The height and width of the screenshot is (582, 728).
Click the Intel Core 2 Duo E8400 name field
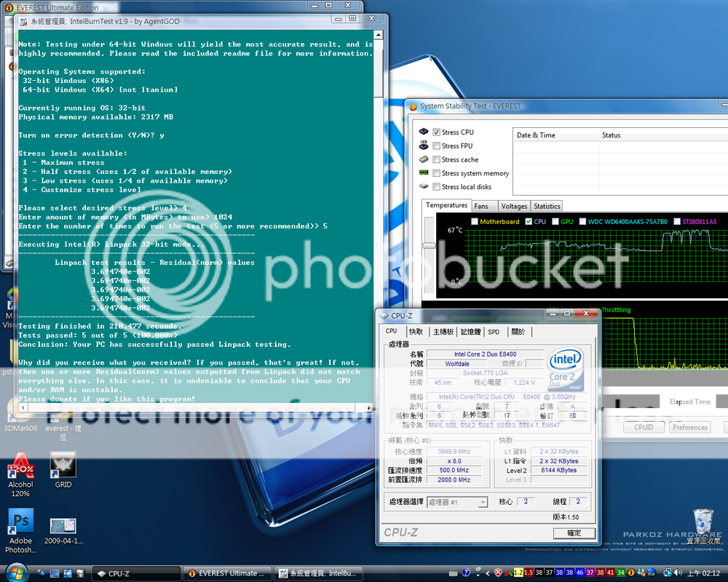click(485, 354)
